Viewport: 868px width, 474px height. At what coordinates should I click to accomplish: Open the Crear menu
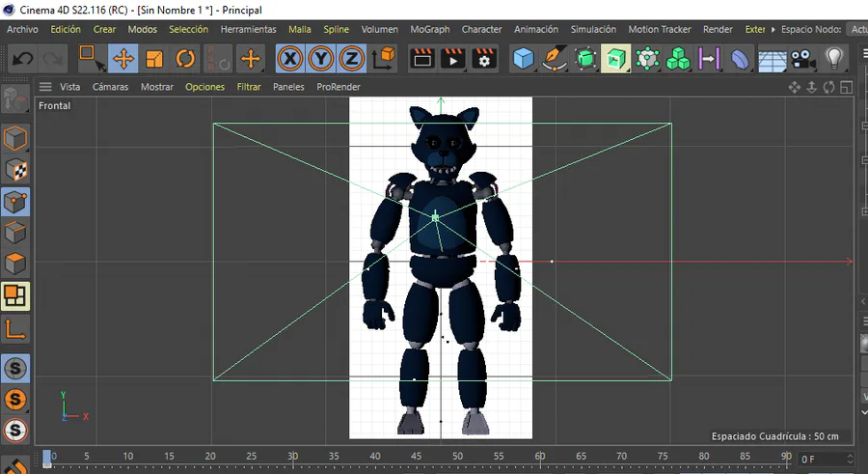point(104,29)
